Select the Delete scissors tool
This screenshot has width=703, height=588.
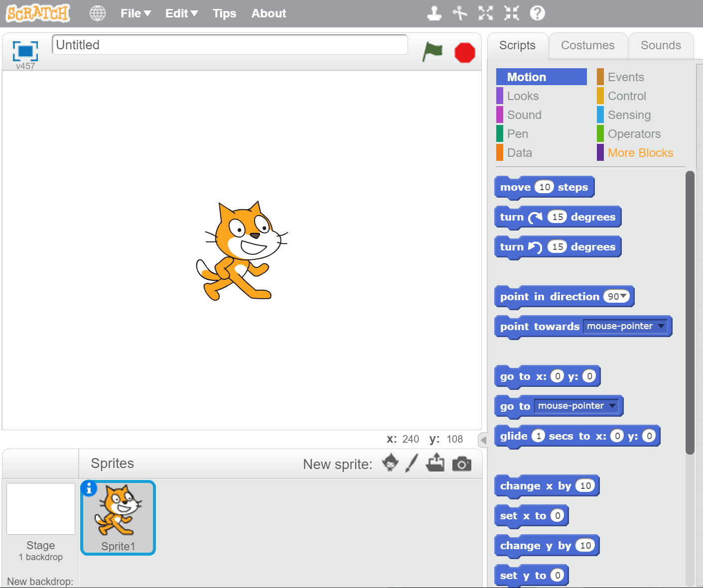point(460,13)
